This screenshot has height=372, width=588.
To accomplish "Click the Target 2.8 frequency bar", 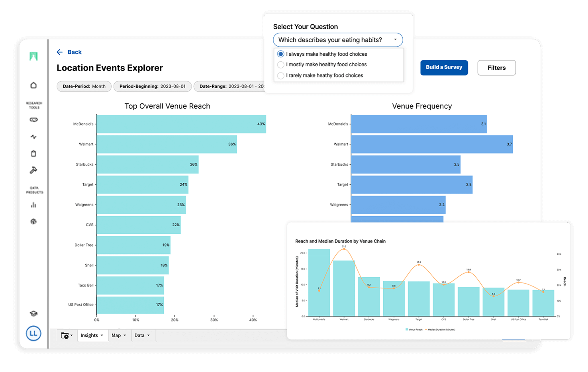I will click(x=412, y=185).
